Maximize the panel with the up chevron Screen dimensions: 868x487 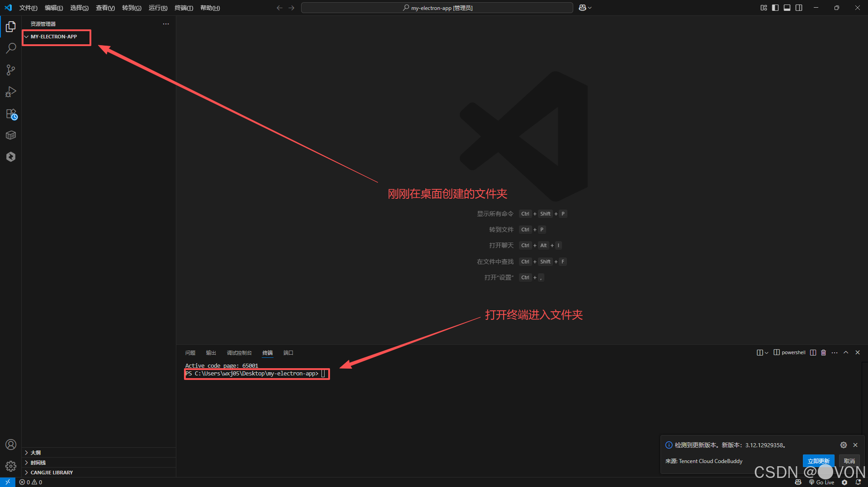click(846, 352)
